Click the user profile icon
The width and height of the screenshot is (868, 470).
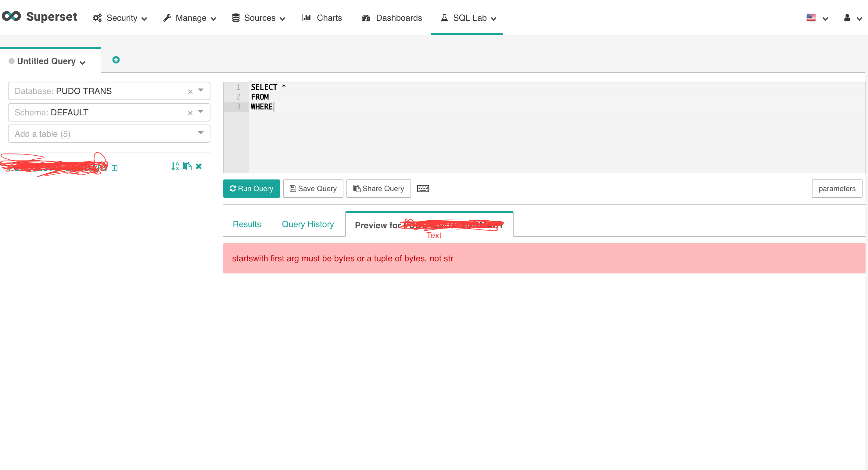point(847,18)
